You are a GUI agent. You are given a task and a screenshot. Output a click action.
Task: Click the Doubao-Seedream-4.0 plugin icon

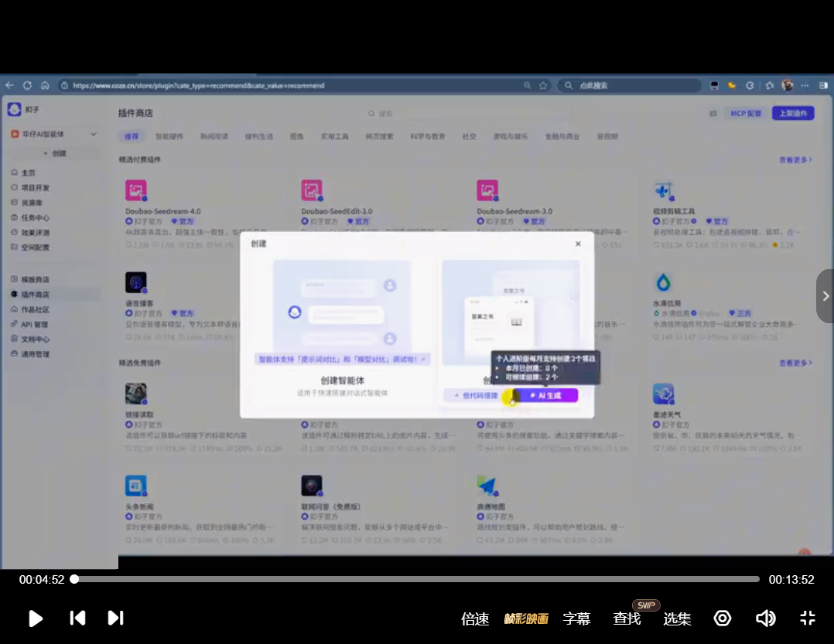point(136,190)
